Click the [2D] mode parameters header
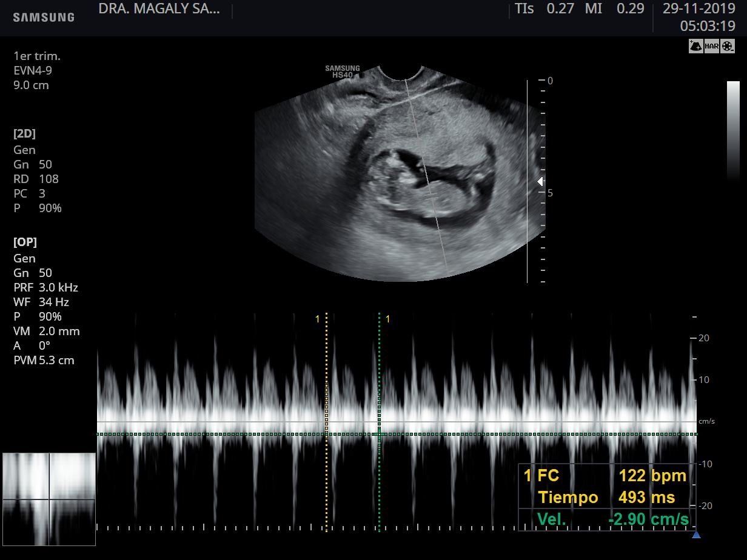Screen dimensions: 747x560 (x=24, y=134)
